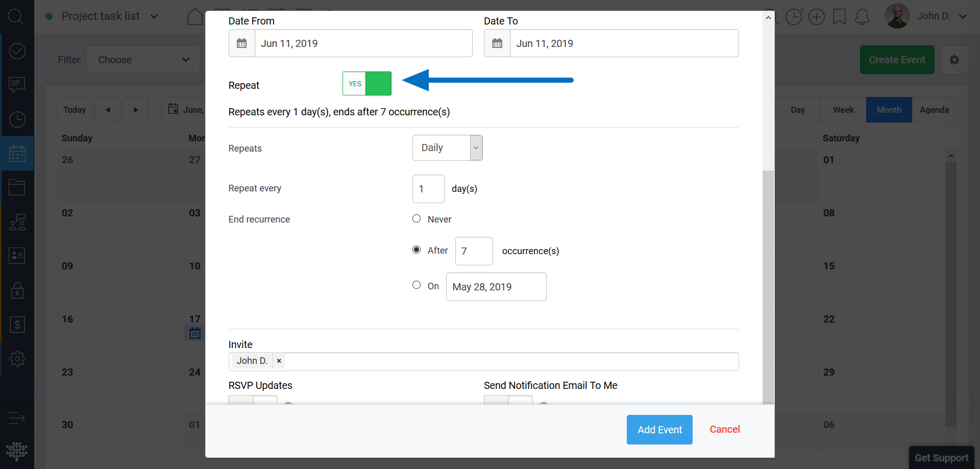Viewport: 980px width, 469px height.
Task: Select the On date recurrence option
Action: tap(416, 285)
